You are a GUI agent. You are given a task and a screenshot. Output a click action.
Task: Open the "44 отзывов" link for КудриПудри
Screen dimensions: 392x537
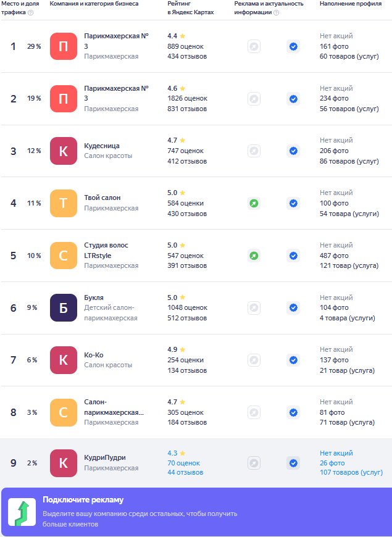(x=185, y=473)
